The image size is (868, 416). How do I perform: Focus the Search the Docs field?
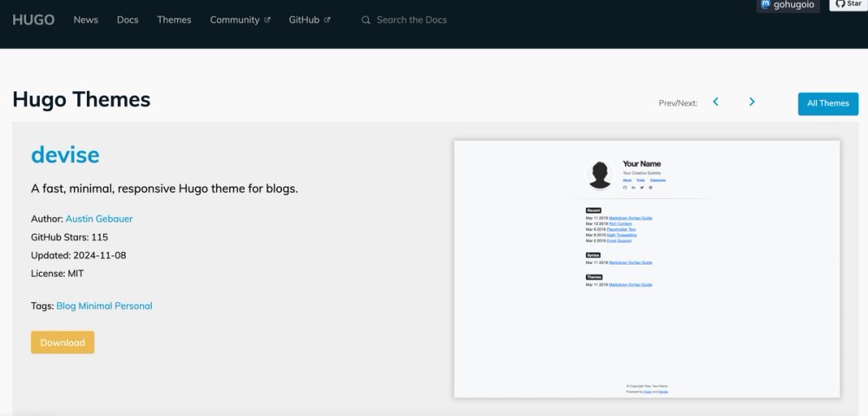[x=411, y=20]
